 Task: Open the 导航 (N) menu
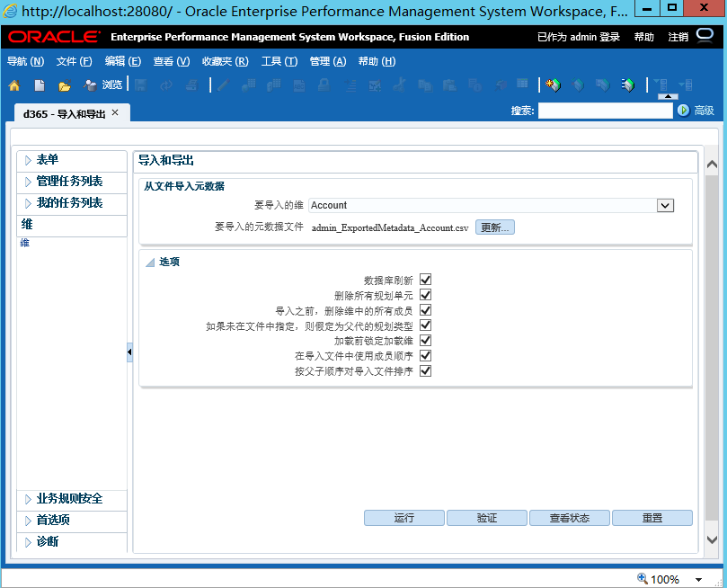tap(25, 61)
